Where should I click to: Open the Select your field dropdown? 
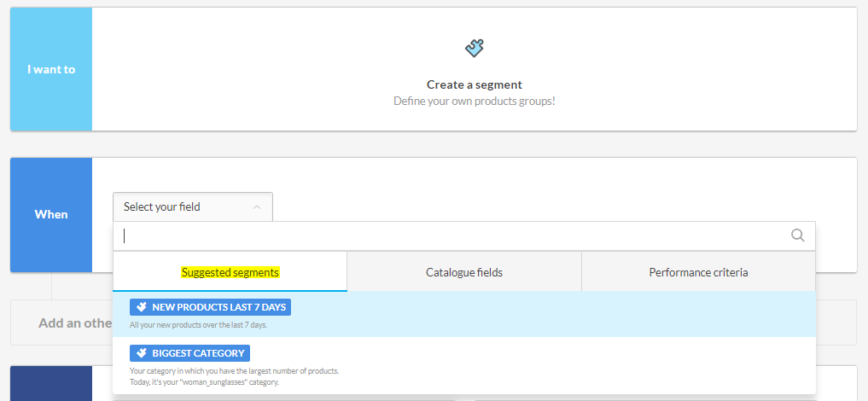pos(192,207)
